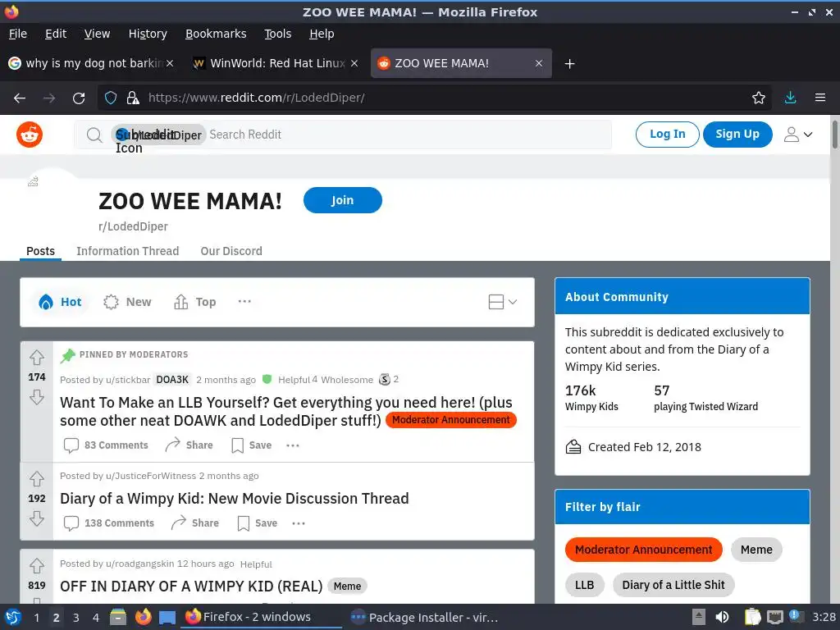This screenshot has height=630, width=840.
Task: Open the Information Thread tab
Action: (127, 251)
